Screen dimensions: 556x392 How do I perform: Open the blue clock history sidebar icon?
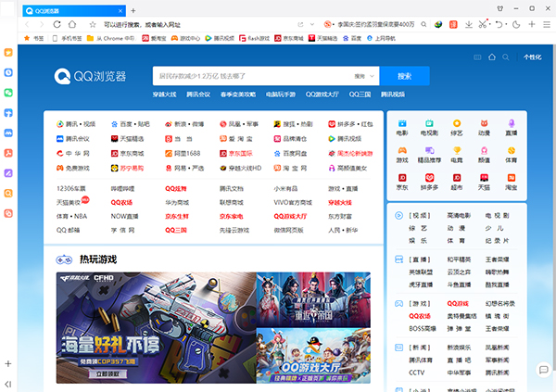click(8, 72)
